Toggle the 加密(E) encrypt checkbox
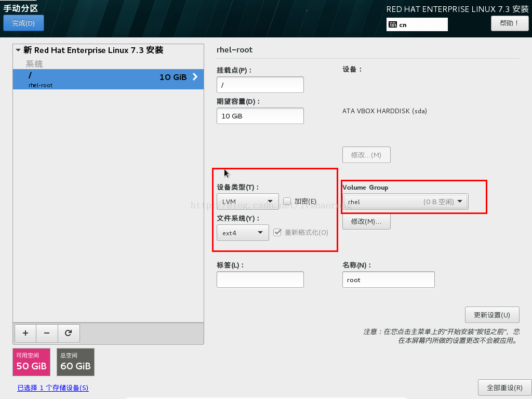 287,201
